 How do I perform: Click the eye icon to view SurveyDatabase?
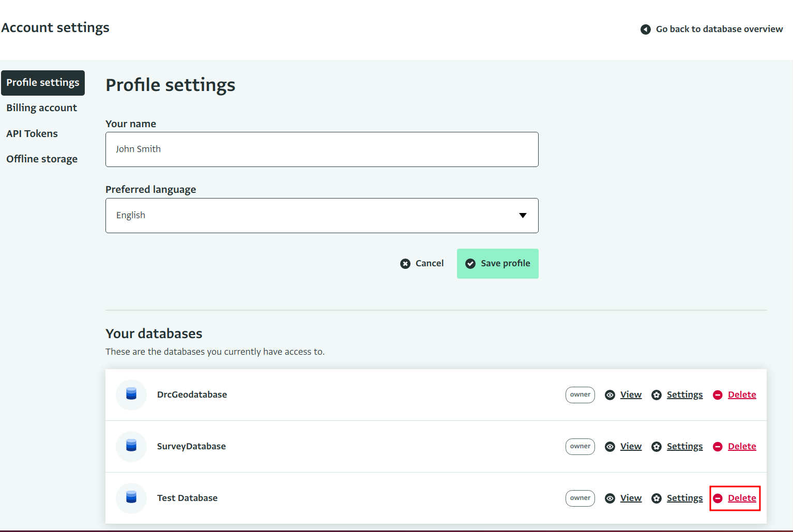coord(610,447)
